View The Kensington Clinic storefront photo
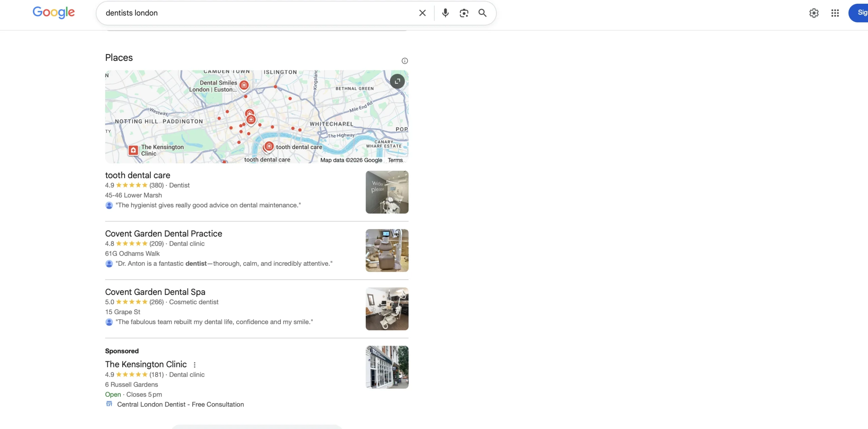This screenshot has height=429, width=868. click(387, 367)
